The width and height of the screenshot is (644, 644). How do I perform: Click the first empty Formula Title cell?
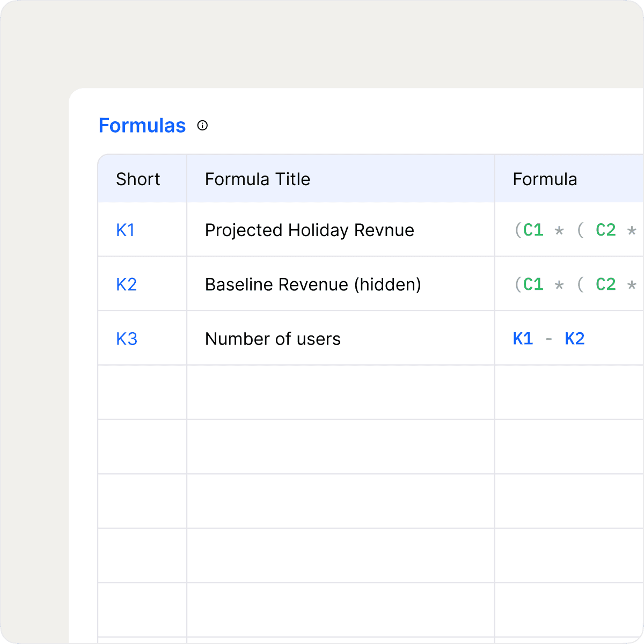(341, 393)
